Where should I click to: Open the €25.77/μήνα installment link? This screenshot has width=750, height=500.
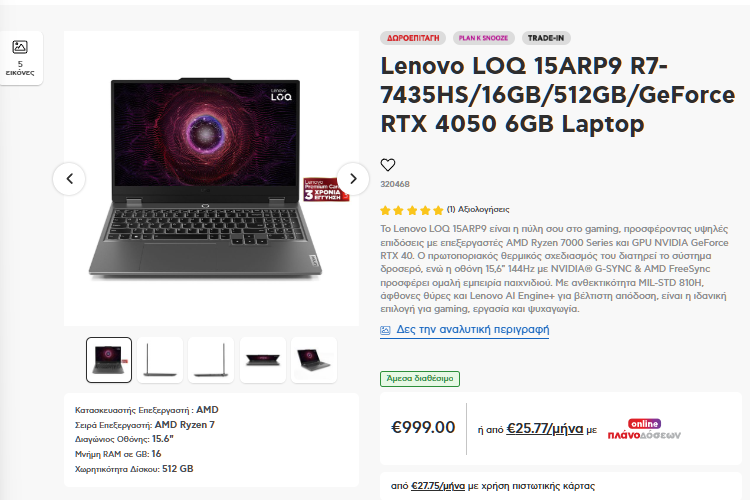545,428
